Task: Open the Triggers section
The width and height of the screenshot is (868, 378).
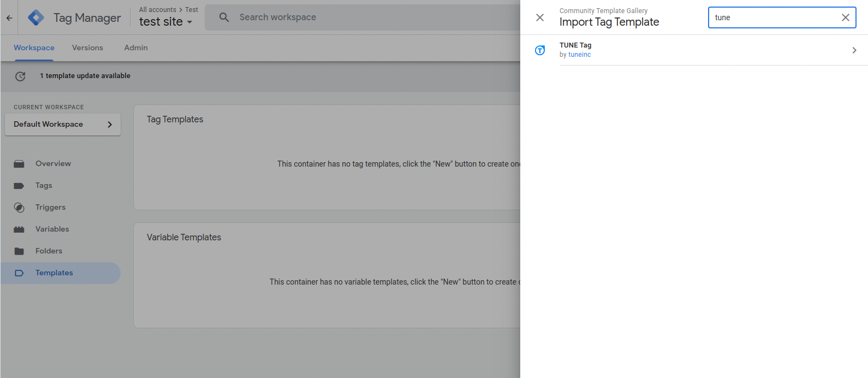Action: 60,208
